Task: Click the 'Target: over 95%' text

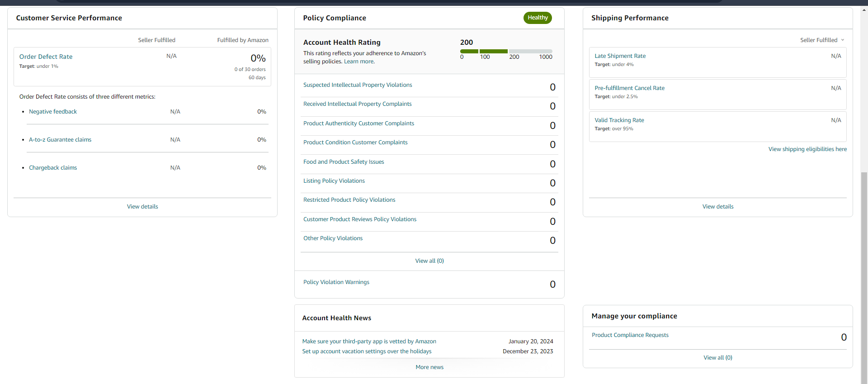Action: (x=614, y=129)
